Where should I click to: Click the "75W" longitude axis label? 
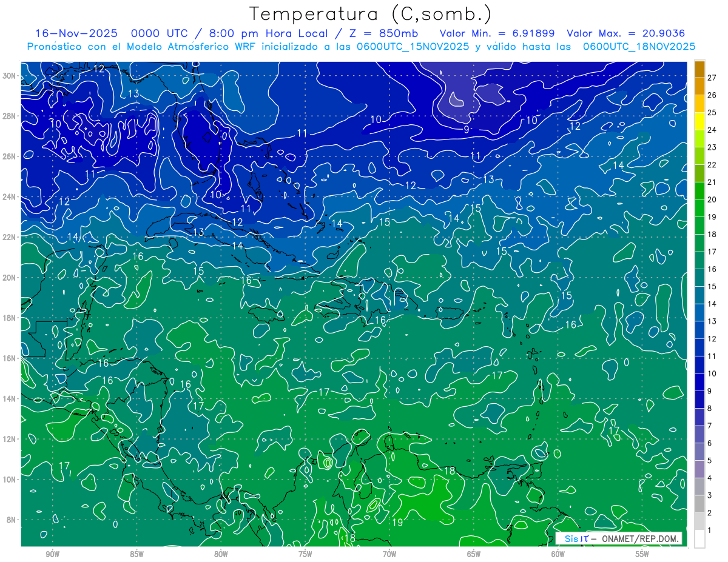(x=305, y=554)
